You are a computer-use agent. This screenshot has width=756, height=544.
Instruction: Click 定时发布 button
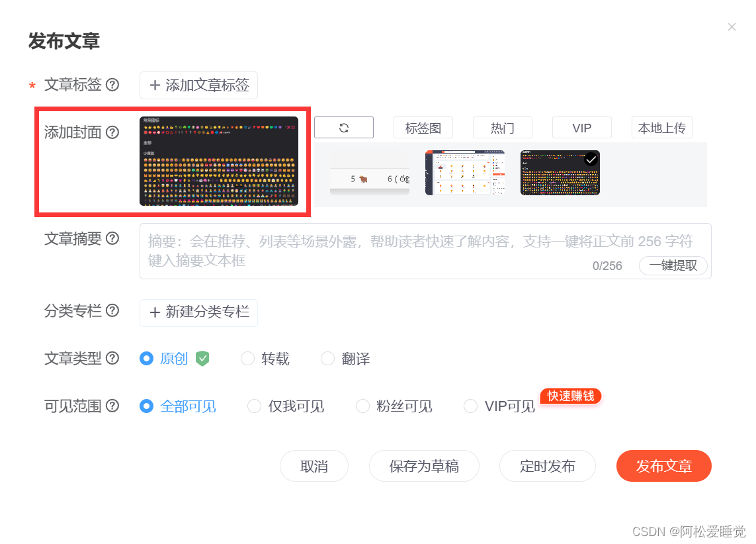coord(547,466)
